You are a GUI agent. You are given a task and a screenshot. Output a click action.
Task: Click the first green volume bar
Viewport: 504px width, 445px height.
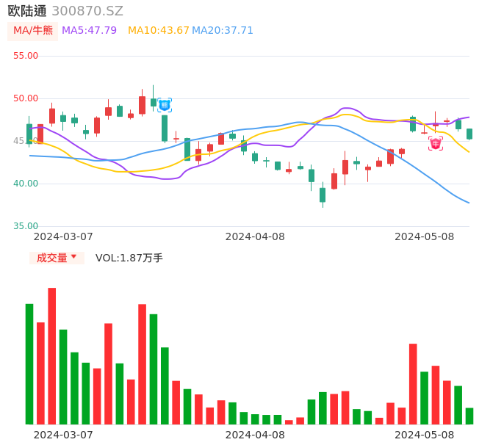click(29, 363)
